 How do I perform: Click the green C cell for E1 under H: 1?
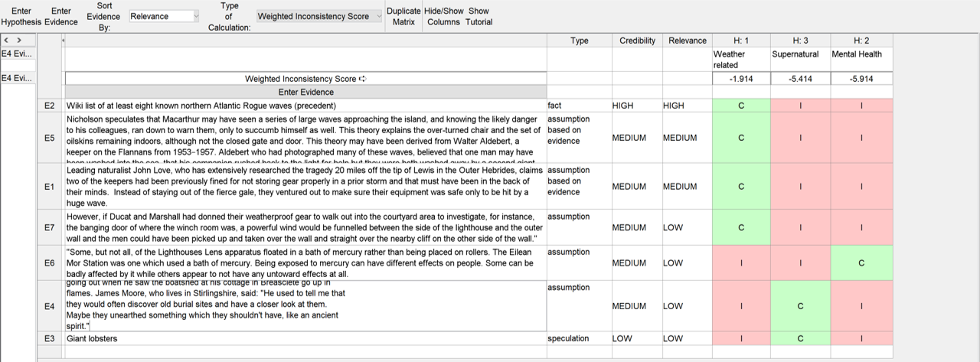[x=740, y=186]
